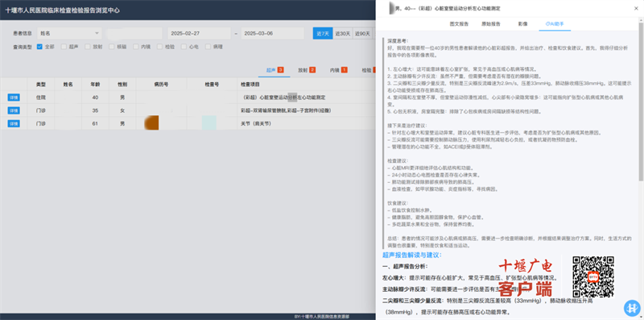The height and width of the screenshot is (320, 644).
Task: Click the 超声报告解读与建议 heading
Action: click(x=411, y=255)
